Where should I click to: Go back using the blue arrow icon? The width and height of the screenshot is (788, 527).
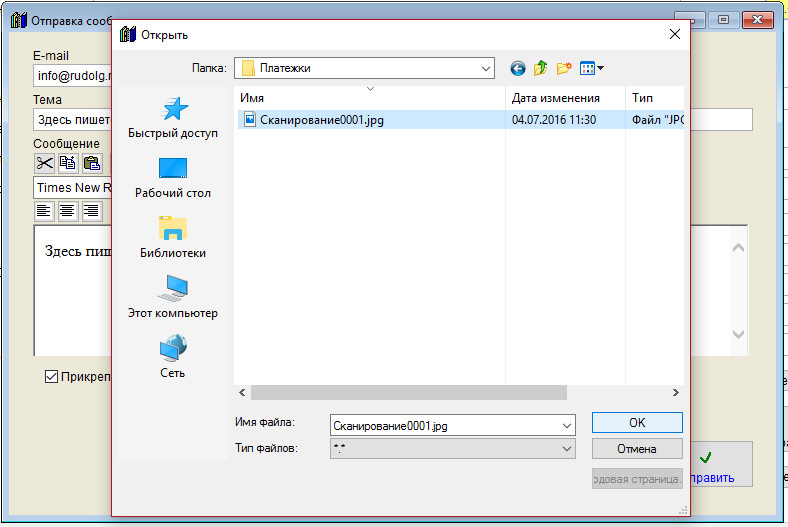click(518, 68)
